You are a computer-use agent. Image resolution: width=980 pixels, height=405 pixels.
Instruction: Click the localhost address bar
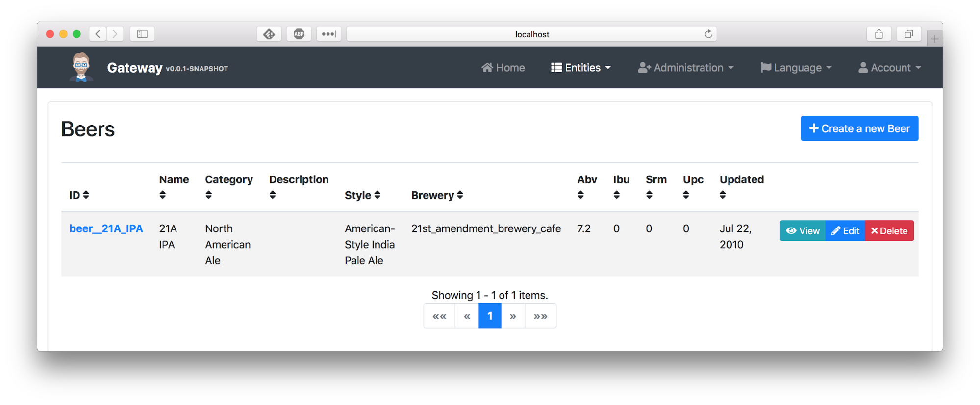pyautogui.click(x=531, y=34)
